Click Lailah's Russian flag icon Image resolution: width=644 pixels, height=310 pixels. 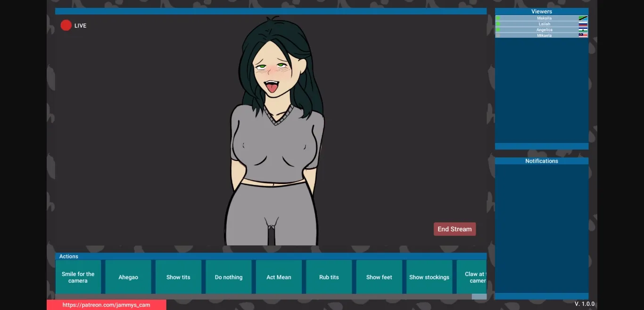(583, 24)
